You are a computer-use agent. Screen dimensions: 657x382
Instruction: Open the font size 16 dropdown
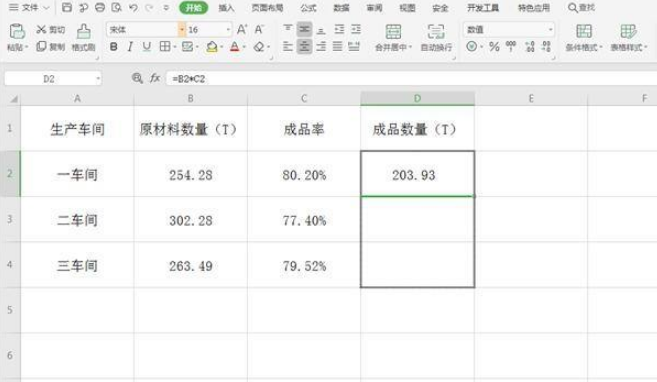point(228,30)
